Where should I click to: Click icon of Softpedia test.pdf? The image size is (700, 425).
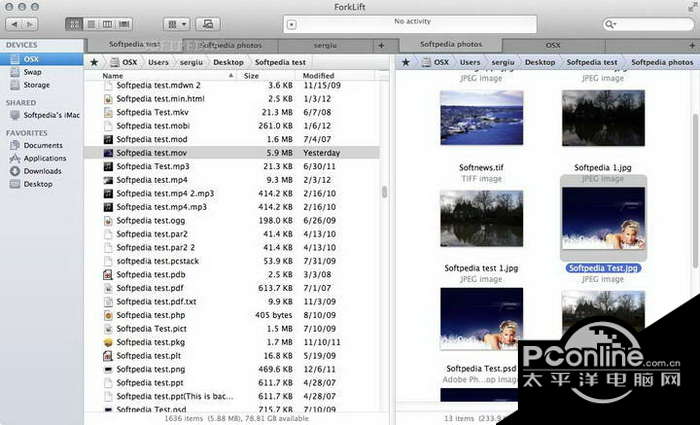(x=108, y=288)
